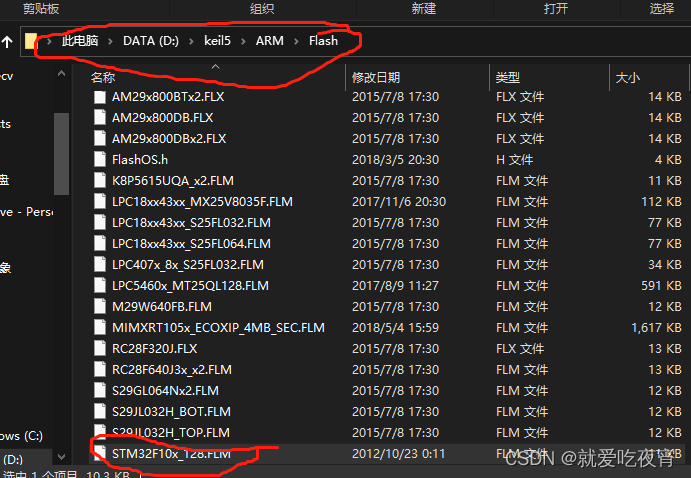Viewport: 691px width, 478px height.
Task: Go to 此电脑 in address bar
Action: 80,41
